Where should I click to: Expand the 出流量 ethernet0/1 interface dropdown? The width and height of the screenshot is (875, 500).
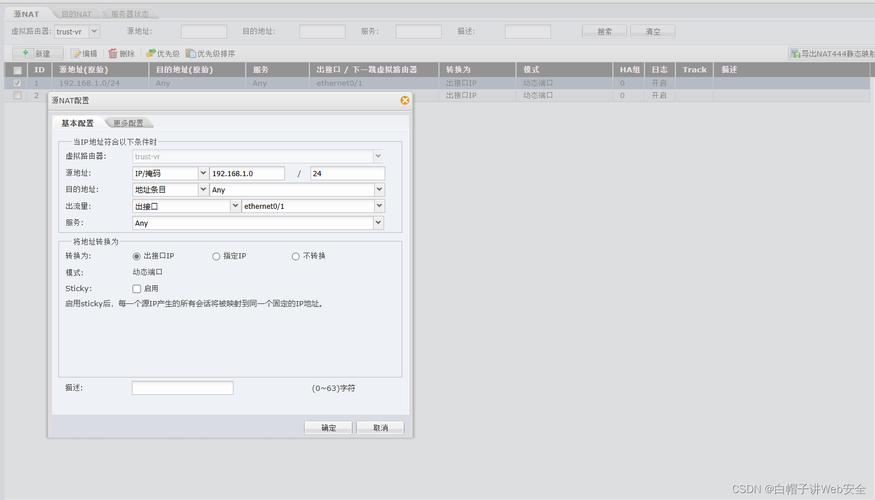coord(379,206)
